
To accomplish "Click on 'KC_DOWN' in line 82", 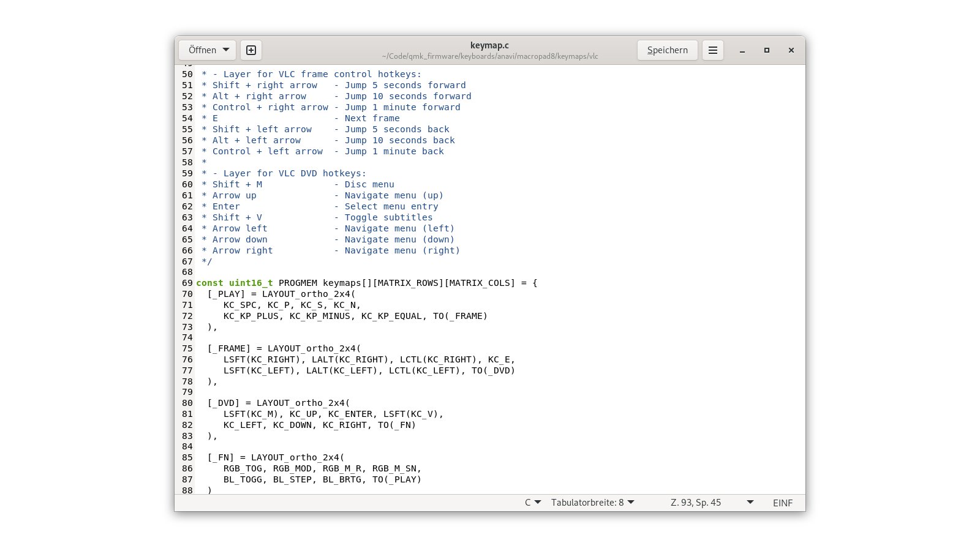I will point(292,425).
